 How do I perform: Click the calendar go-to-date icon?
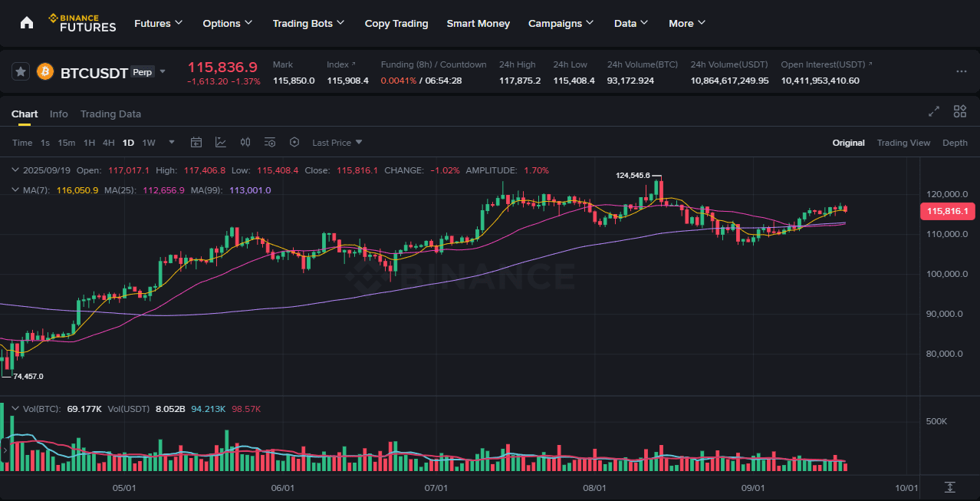(196, 143)
